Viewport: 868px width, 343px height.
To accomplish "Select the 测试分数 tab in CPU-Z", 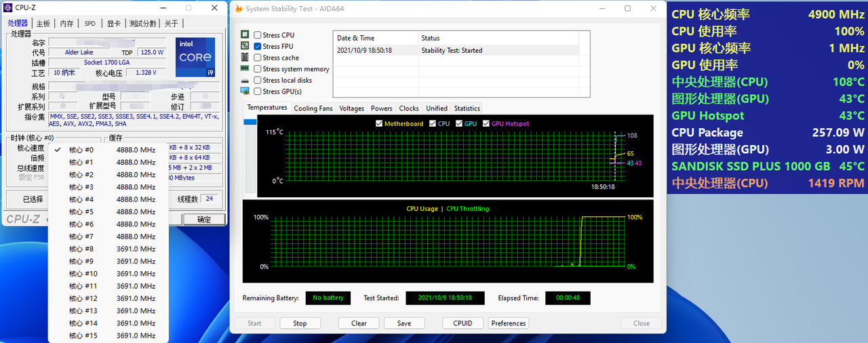I will pos(143,24).
